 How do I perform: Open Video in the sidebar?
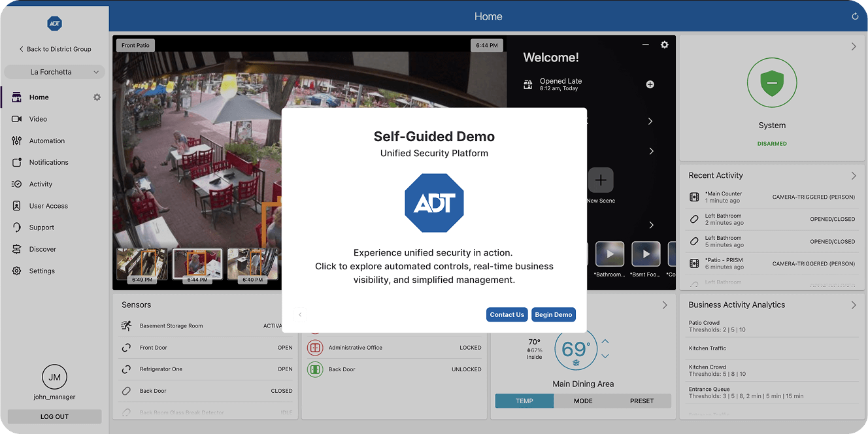coord(38,119)
